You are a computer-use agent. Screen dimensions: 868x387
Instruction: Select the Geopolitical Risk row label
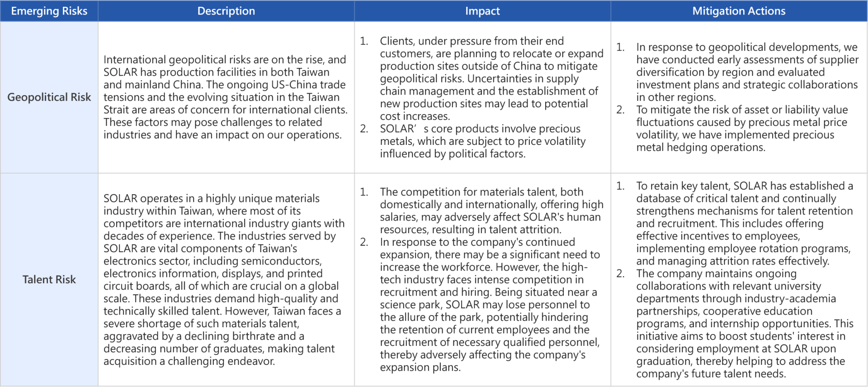pos(49,97)
